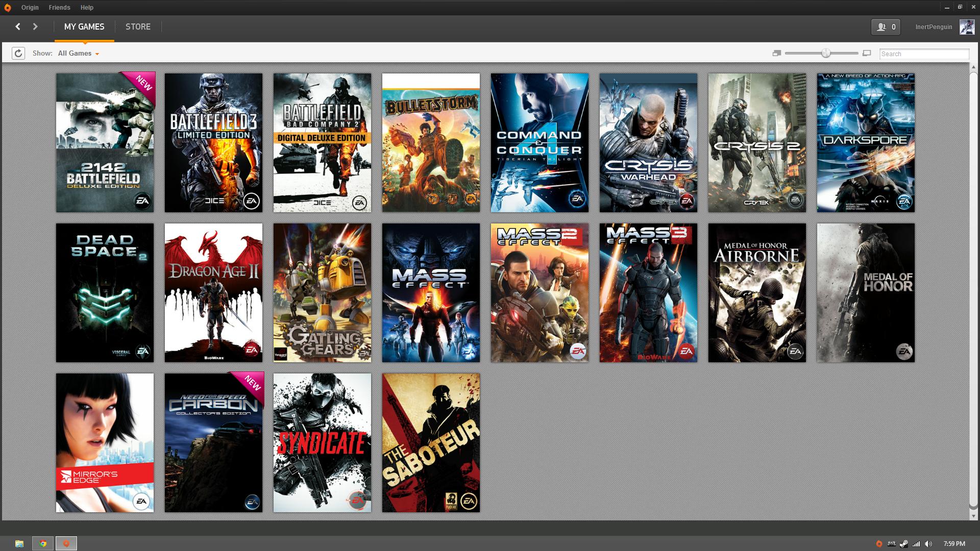
Task: Select the Mirror's Edge cover
Action: pos(105,442)
